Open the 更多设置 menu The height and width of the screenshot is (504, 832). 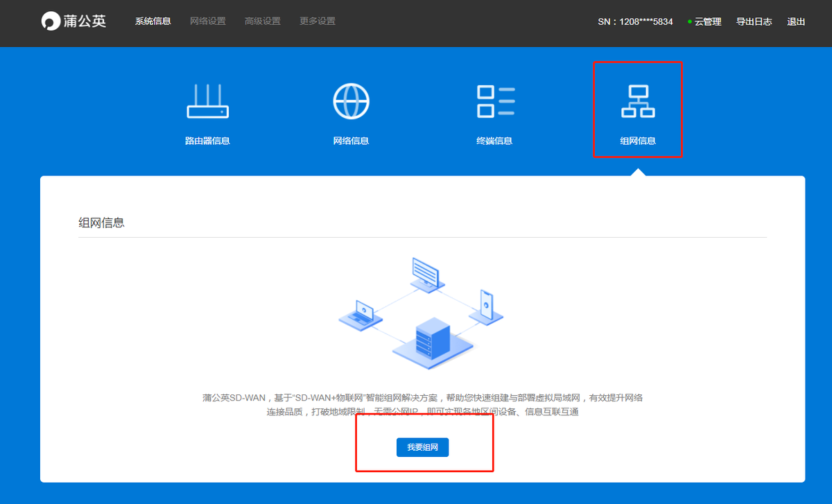318,21
